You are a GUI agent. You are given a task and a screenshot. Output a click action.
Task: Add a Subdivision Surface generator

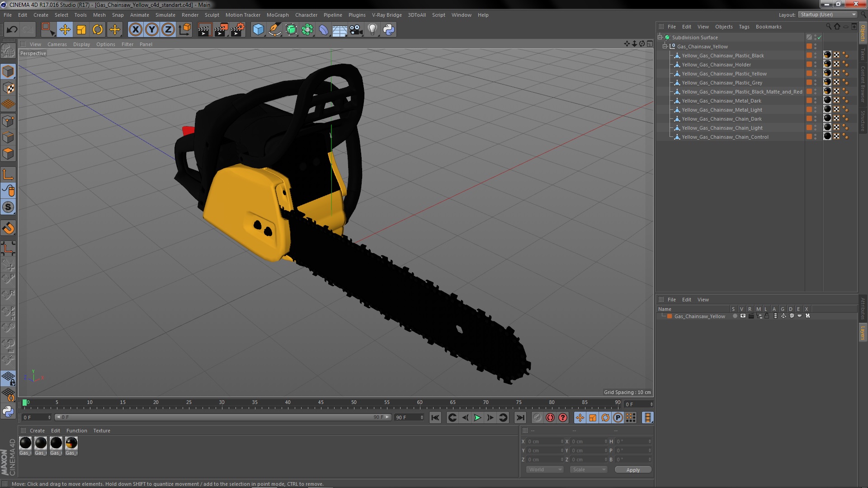[291, 30]
